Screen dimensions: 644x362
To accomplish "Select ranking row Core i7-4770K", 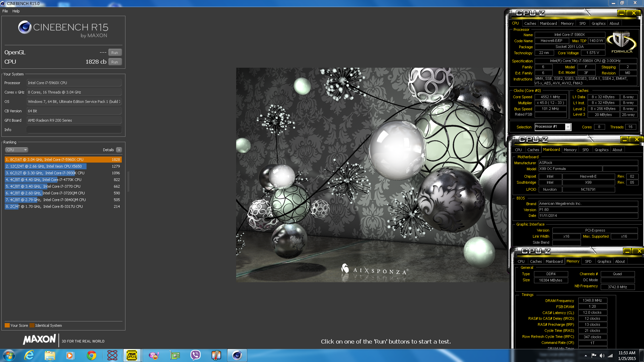I will pyautogui.click(x=63, y=180).
